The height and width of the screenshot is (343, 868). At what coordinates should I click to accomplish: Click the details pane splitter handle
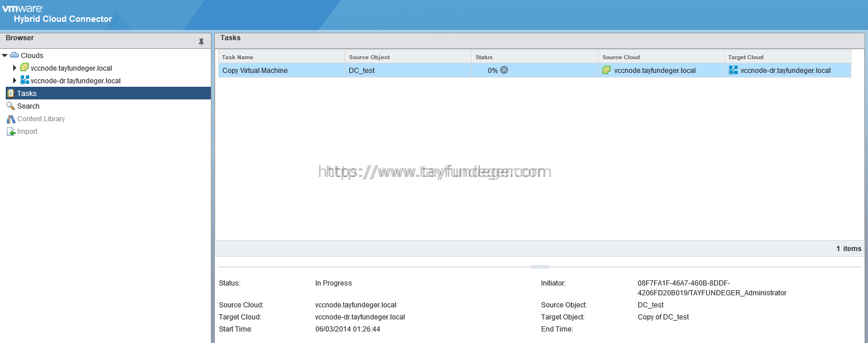(x=540, y=267)
